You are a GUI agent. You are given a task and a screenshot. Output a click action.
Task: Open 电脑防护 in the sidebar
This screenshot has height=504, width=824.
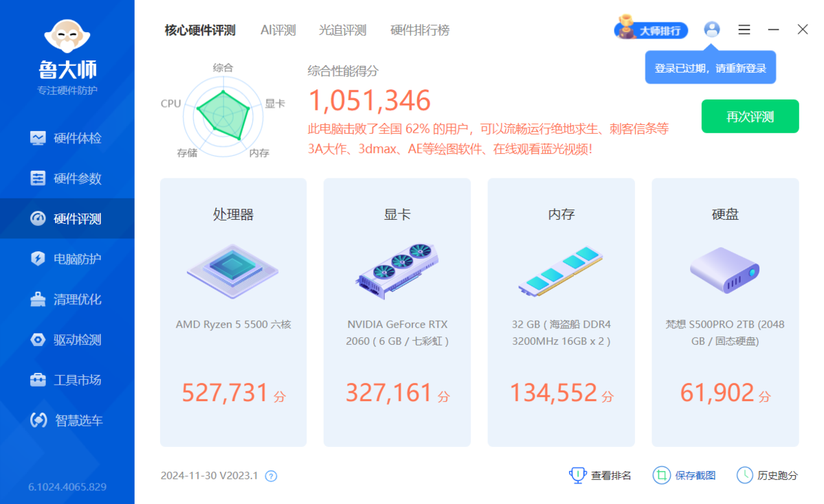coord(67,259)
